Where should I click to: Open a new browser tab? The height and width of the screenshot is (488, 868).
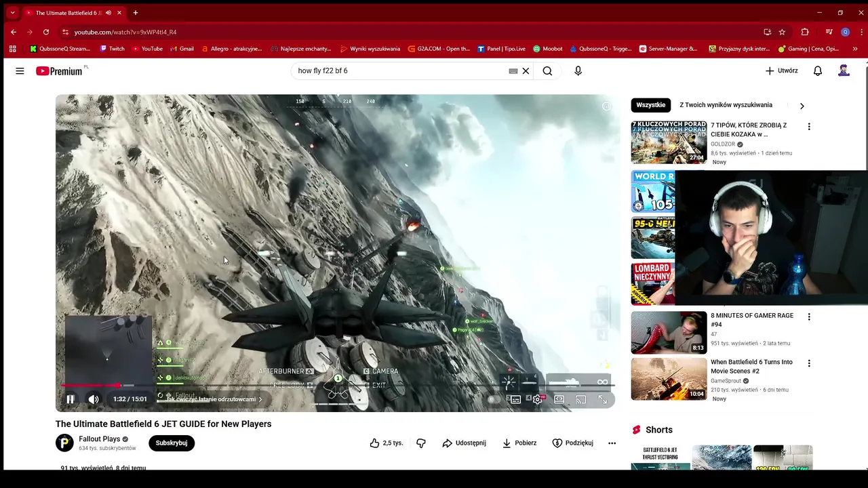(136, 12)
